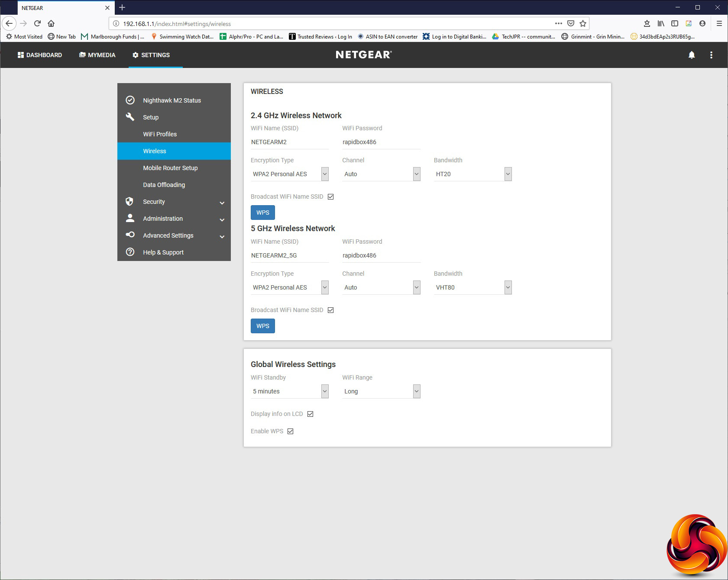
Task: Open the WiFi Standby dropdown
Action: click(x=290, y=391)
